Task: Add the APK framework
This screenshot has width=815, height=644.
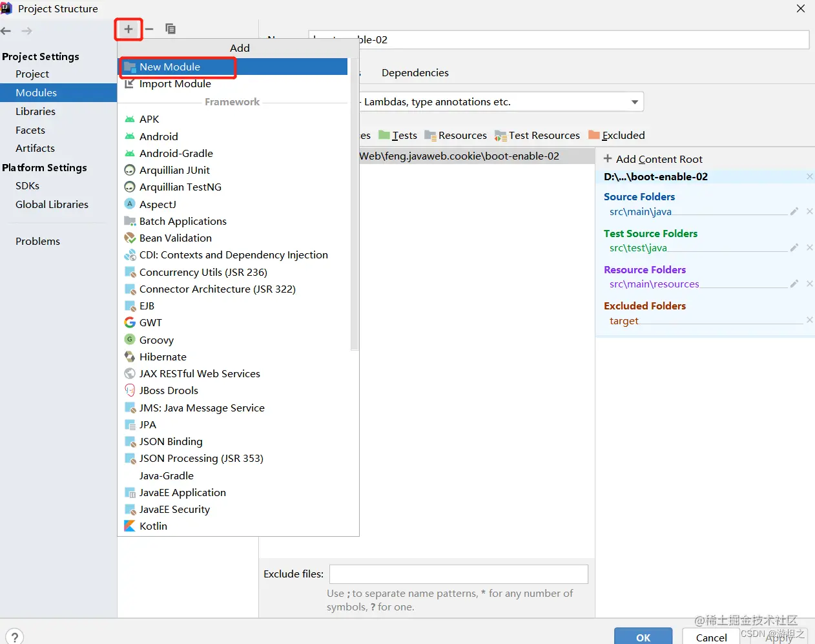Action: pyautogui.click(x=233, y=119)
